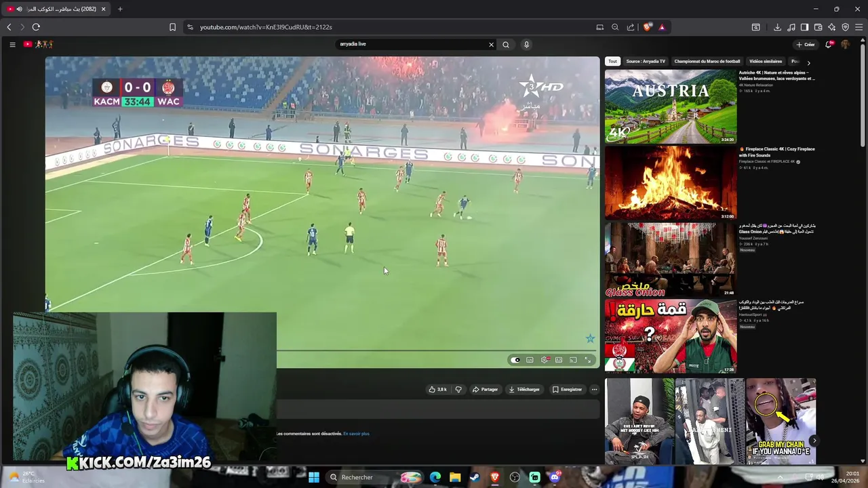
Task: Select the 'Tout' filter chip
Action: [612, 62]
